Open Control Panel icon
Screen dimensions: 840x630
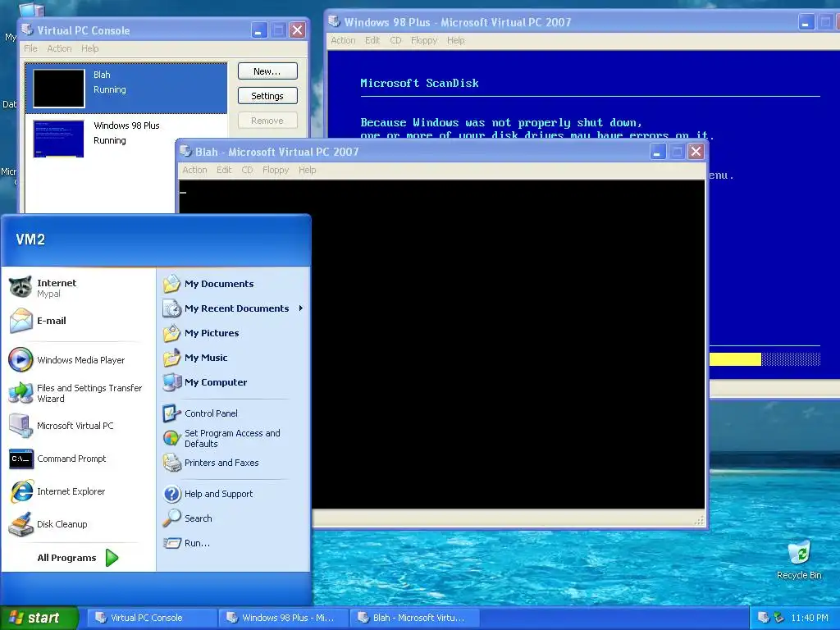(x=172, y=413)
